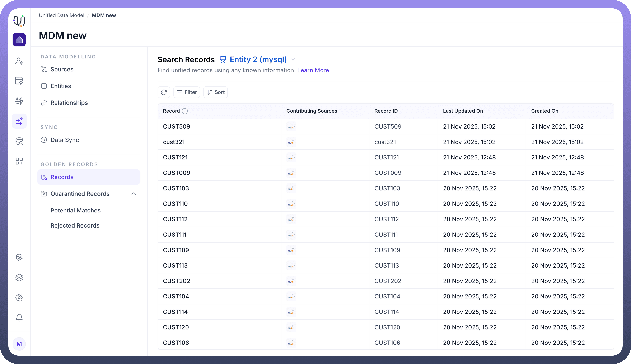Click the refresh records icon button
Screen dimensions: 631x364
pyautogui.click(x=164, y=92)
